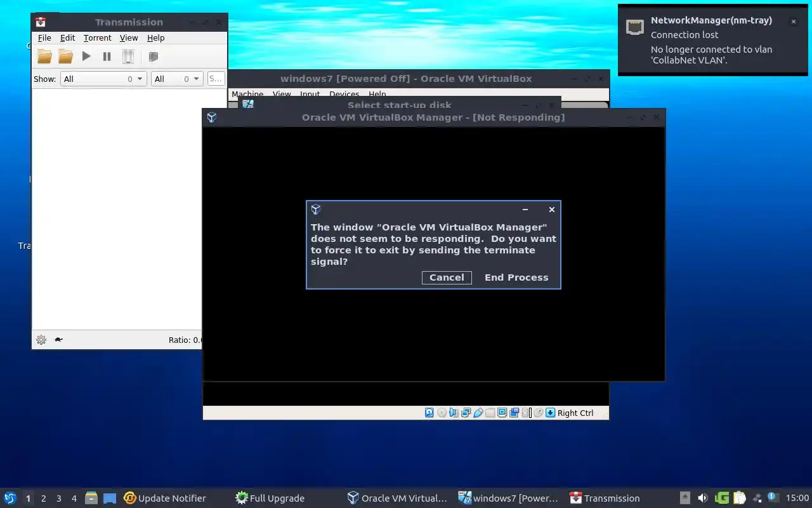812x508 pixels.
Task: Click the leftmost folder icon in Transmission toolbar
Action: 44,57
